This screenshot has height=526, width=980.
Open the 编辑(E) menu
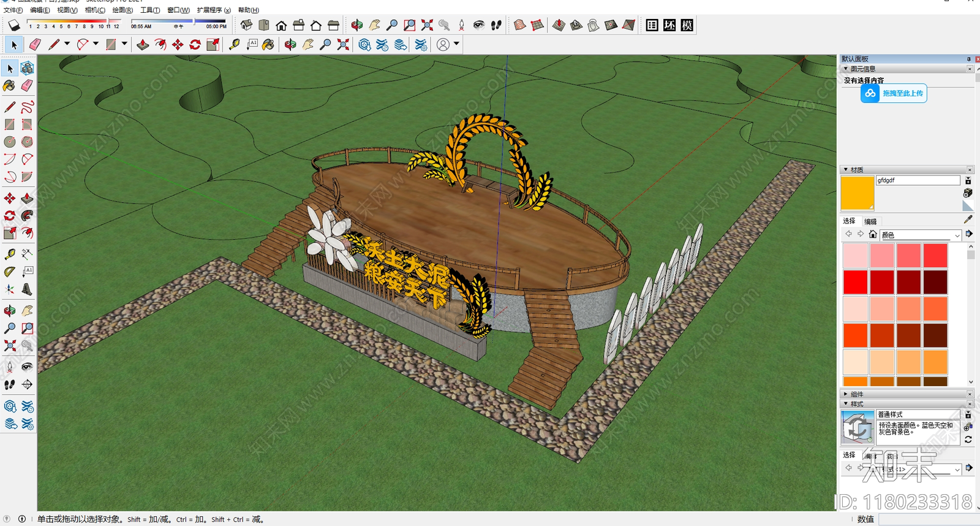click(x=40, y=10)
